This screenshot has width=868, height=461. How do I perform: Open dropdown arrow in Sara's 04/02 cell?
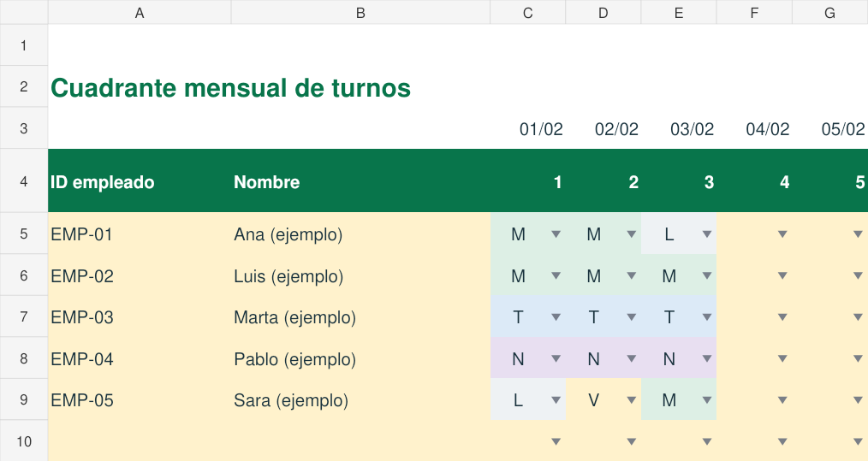pos(782,400)
